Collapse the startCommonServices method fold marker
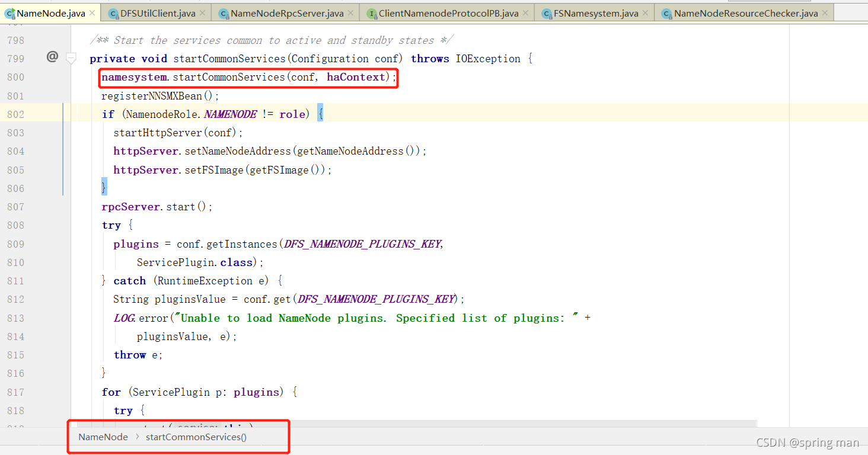Screen dimensions: 868x455 pos(71,58)
